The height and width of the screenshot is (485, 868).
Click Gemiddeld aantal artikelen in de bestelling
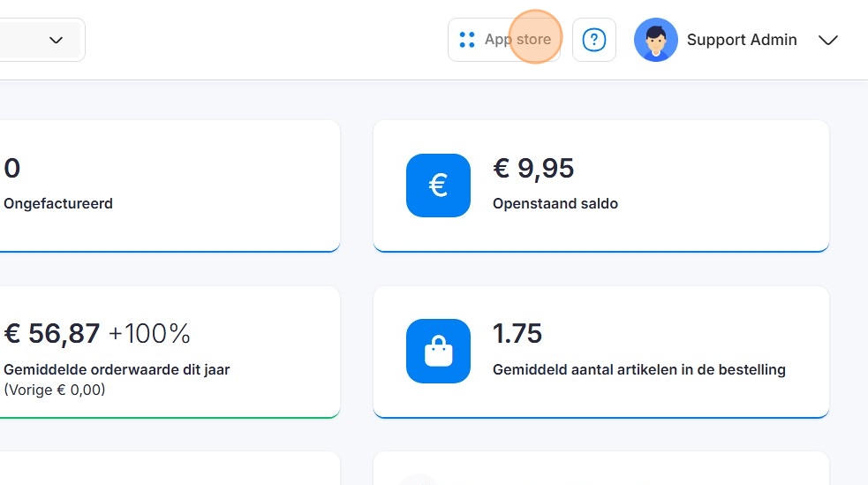(x=638, y=369)
